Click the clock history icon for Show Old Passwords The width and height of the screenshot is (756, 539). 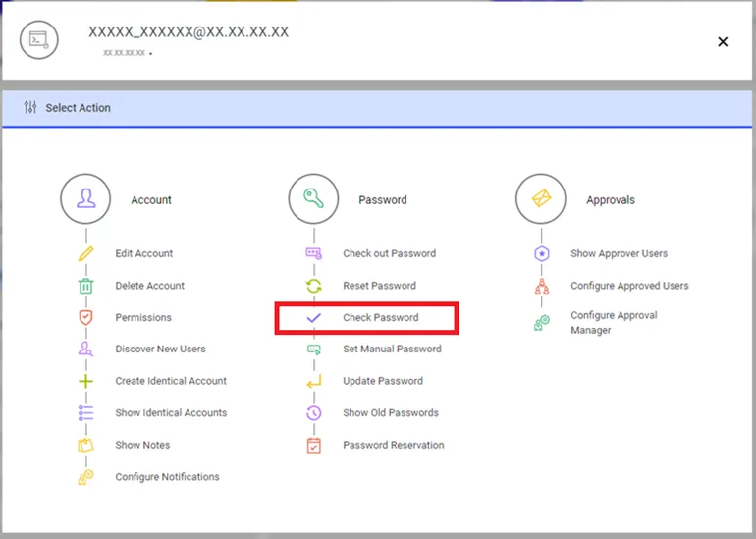click(314, 412)
